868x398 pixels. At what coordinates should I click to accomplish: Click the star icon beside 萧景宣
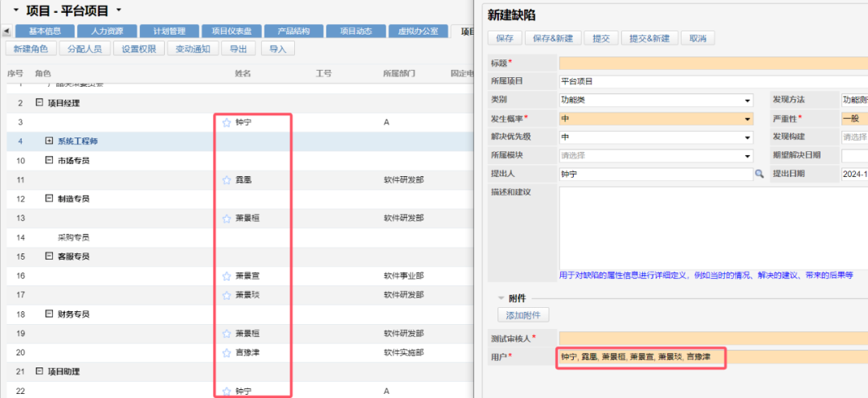click(x=227, y=277)
